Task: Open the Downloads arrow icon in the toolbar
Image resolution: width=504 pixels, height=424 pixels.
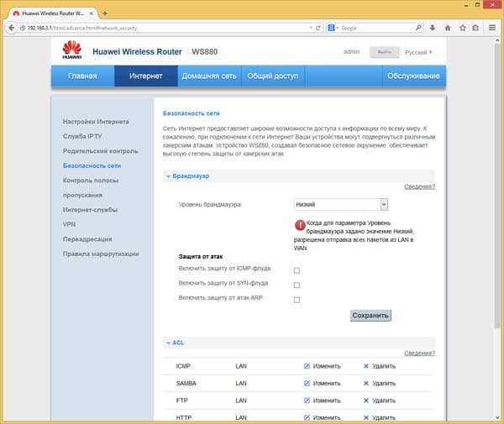Action: coord(433,28)
